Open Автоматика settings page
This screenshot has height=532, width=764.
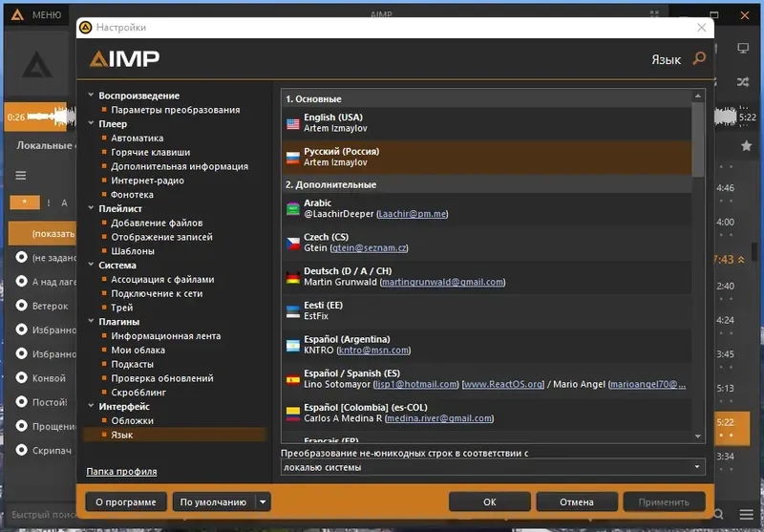[137, 138]
